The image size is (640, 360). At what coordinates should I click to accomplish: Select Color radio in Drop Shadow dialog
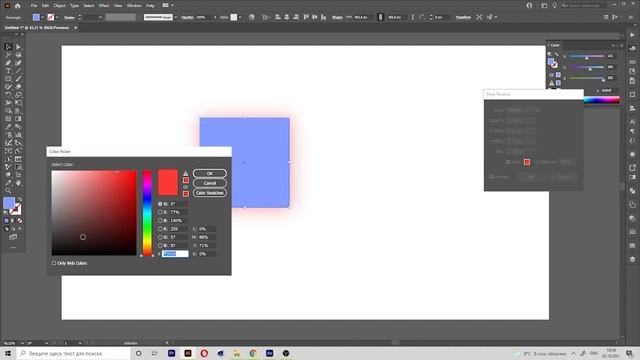[508, 162]
